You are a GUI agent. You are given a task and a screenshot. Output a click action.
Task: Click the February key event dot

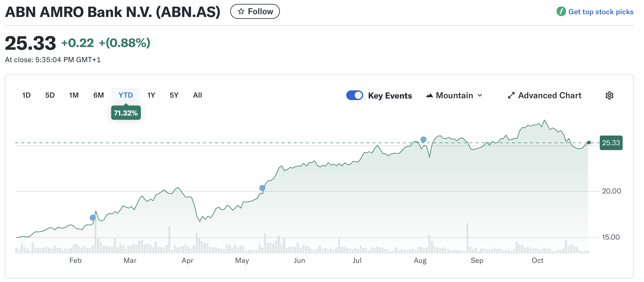[x=93, y=218]
